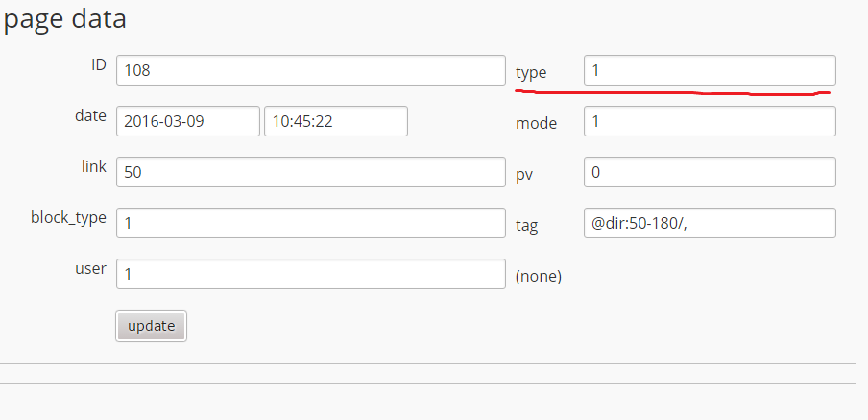The image size is (868, 420).
Task: Click the brown "link" label
Action: point(94,166)
